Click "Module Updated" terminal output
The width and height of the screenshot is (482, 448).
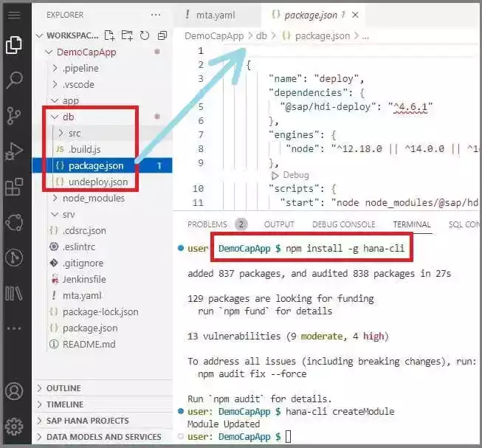pos(224,424)
